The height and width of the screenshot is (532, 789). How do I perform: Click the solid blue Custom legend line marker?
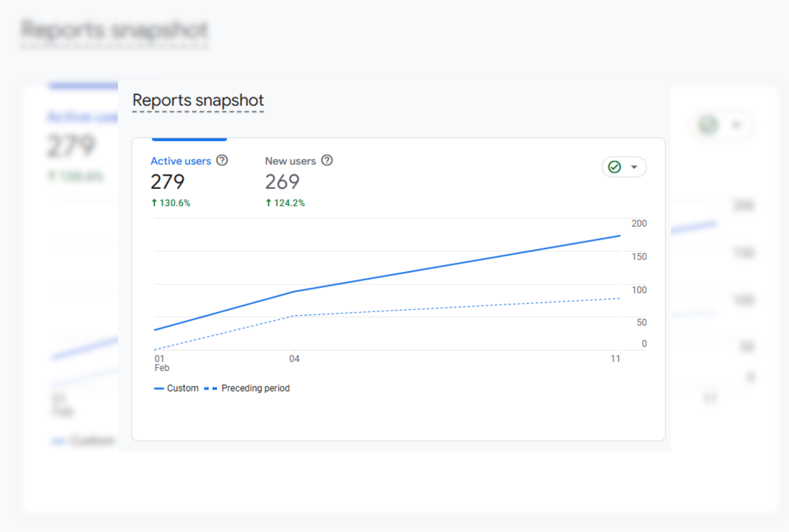(159, 388)
